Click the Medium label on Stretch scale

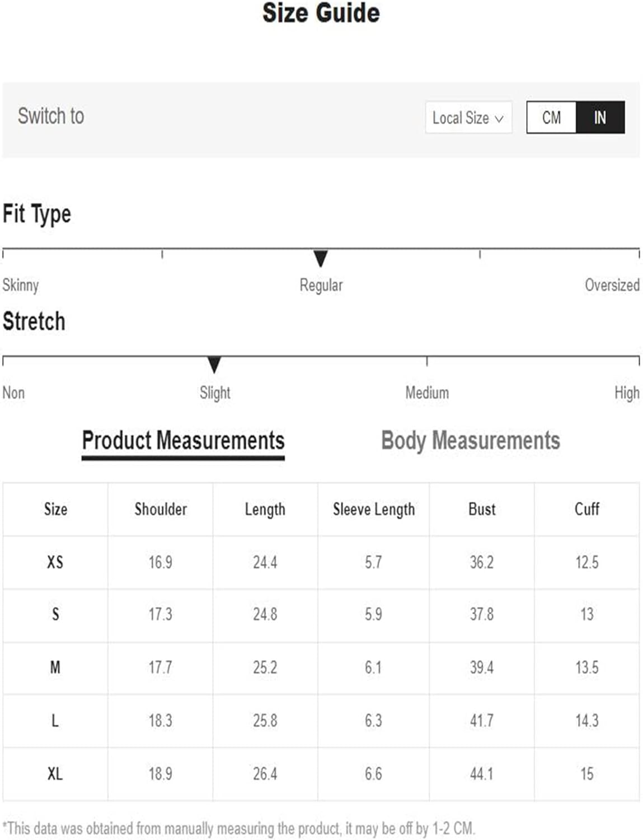click(x=427, y=393)
